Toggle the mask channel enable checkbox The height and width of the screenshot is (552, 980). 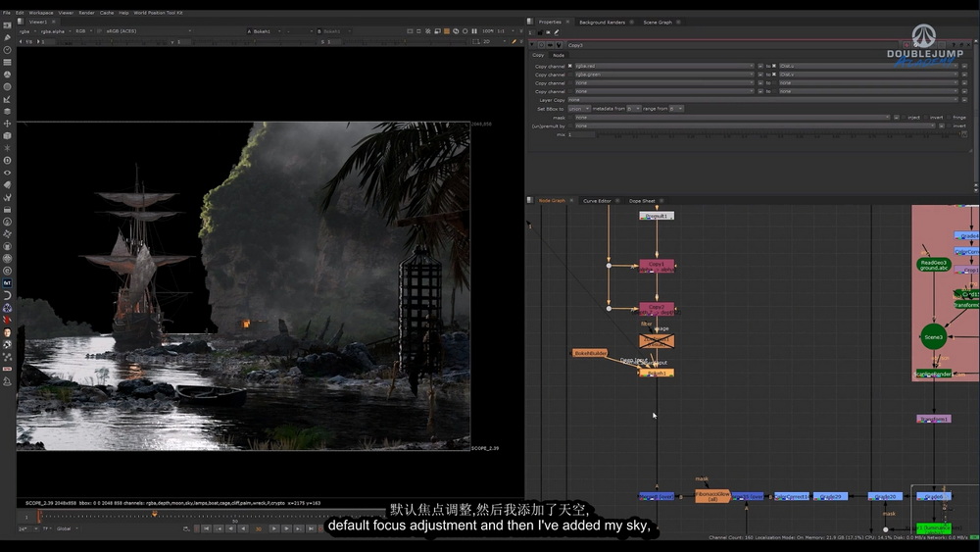tap(570, 118)
